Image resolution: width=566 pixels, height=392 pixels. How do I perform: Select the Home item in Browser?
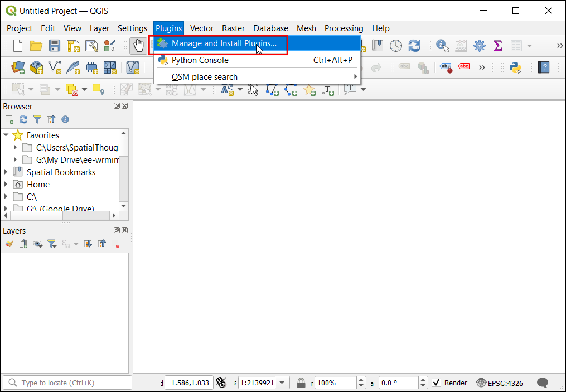tap(38, 184)
